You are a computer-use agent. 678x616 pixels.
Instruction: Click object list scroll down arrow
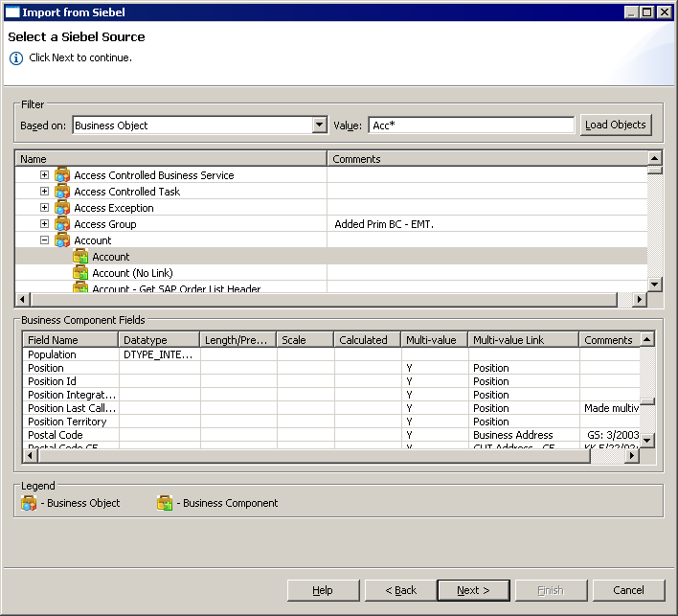pyautogui.click(x=655, y=285)
